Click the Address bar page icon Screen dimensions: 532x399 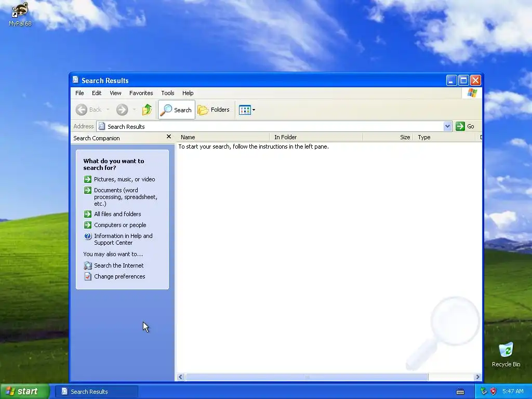pos(101,126)
